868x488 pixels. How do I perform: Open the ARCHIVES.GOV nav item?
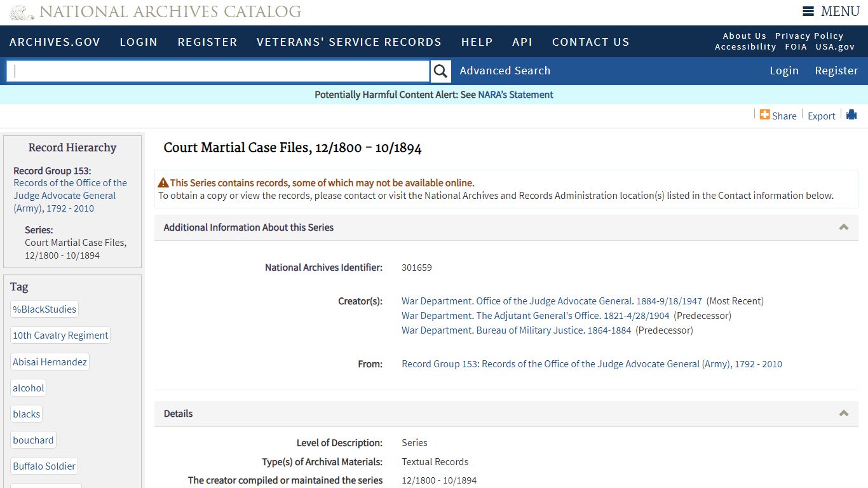[x=55, y=42]
